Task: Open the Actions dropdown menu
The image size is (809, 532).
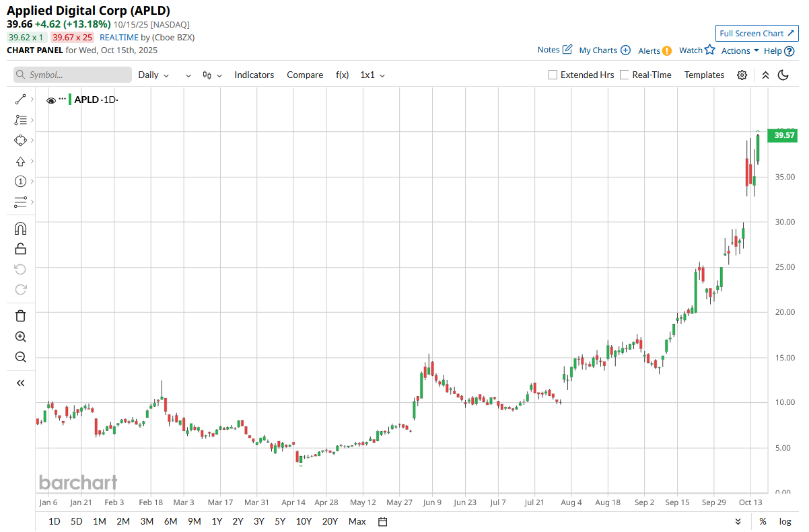Action: point(740,50)
